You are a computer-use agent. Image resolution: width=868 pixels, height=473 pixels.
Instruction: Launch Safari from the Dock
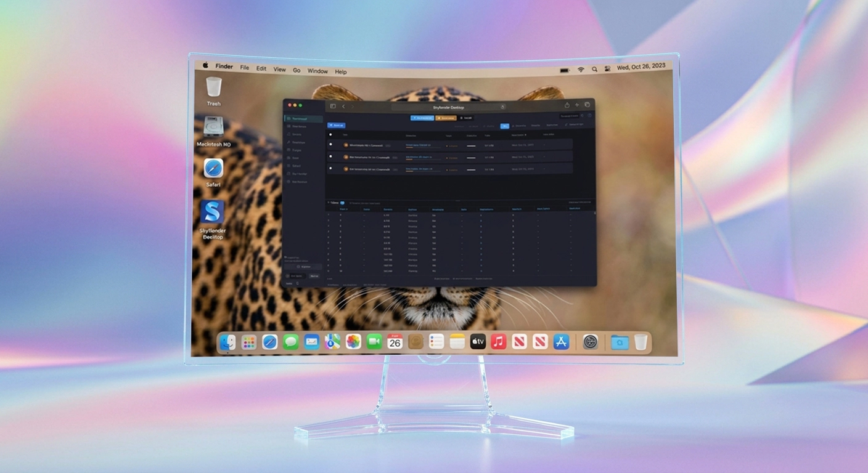tap(269, 342)
